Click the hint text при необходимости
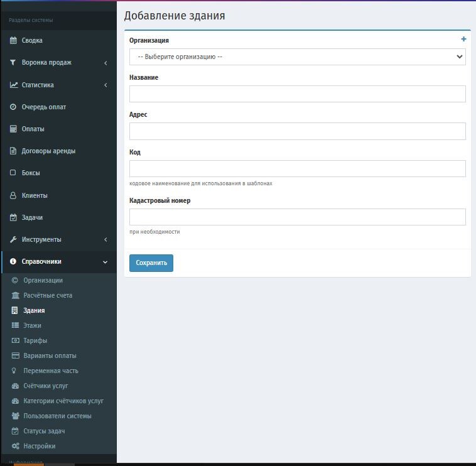Screen dimensions: 476x466 pos(154,232)
